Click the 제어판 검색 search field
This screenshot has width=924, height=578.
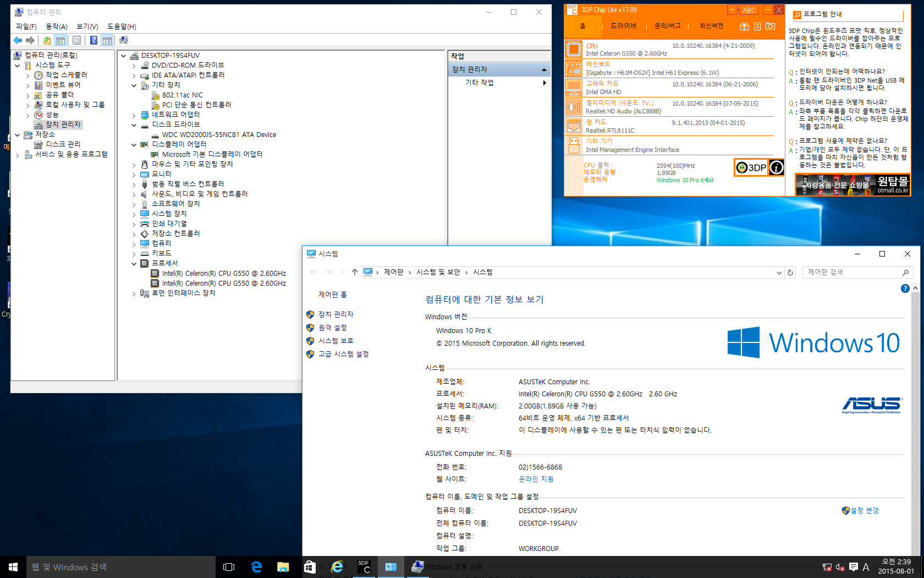[x=857, y=272]
